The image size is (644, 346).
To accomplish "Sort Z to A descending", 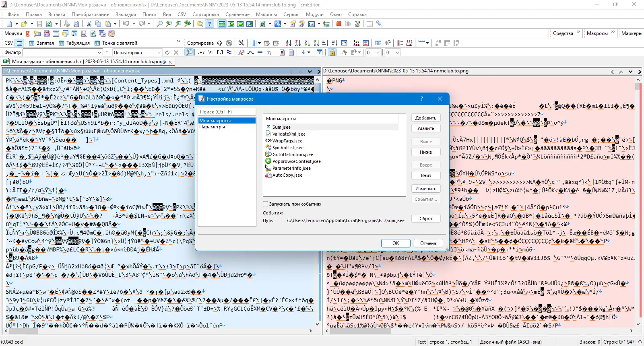I will coord(298,43).
